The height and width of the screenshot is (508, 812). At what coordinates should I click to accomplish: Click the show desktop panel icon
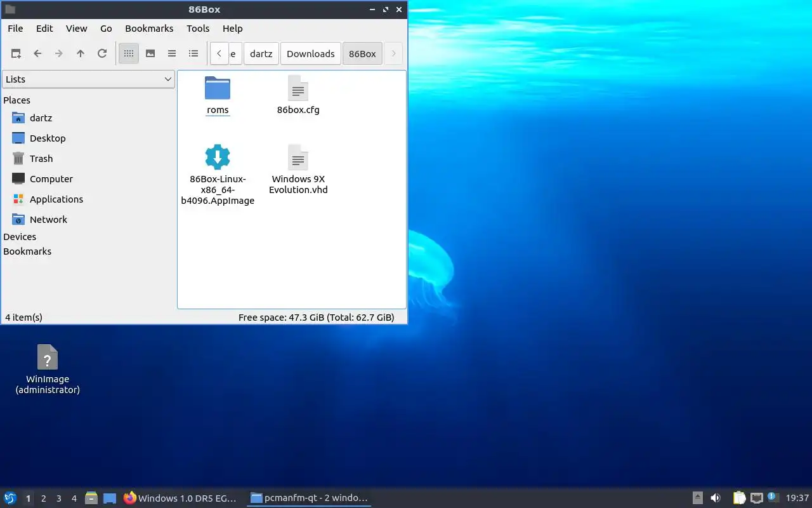[x=110, y=498]
